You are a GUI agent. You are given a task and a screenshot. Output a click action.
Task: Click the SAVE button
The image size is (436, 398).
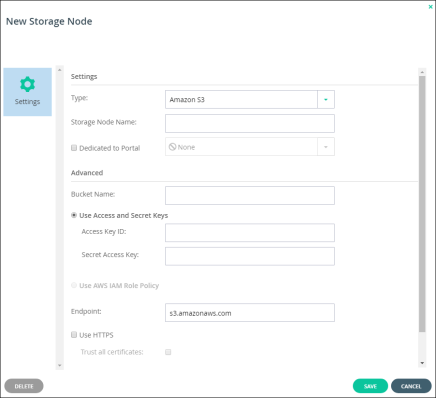point(370,386)
